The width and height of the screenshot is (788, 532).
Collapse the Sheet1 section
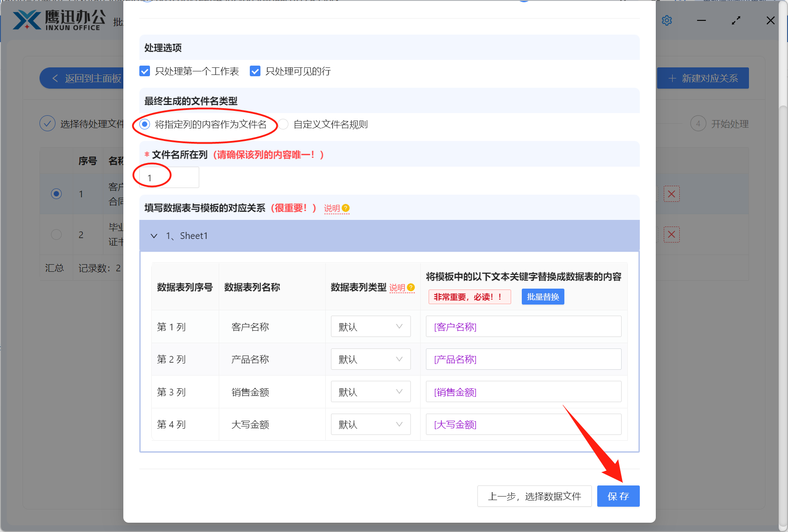(x=154, y=236)
